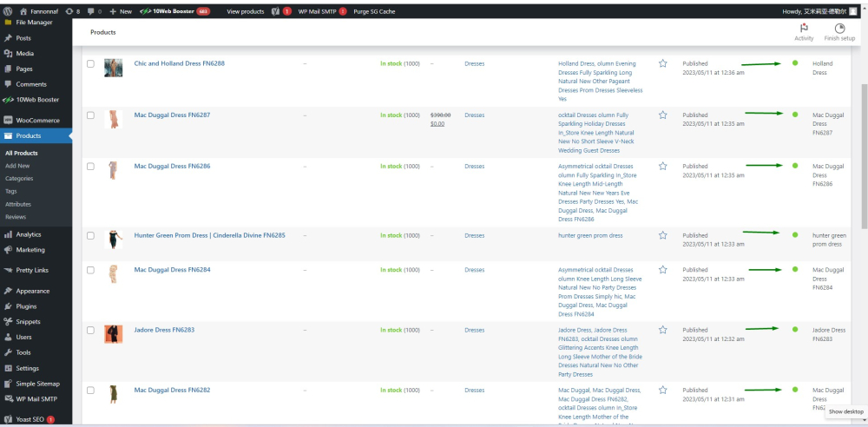Screen dimensions: 868x427
Task: Select the Hunter Green Prom Dress checkbox
Action: pos(90,235)
